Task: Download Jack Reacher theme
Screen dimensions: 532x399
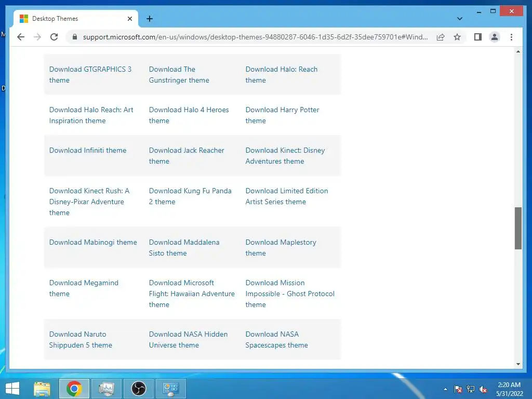Action: [187, 156]
